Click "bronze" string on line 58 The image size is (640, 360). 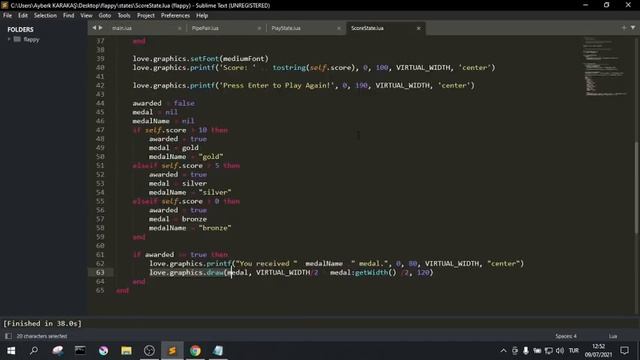point(215,228)
